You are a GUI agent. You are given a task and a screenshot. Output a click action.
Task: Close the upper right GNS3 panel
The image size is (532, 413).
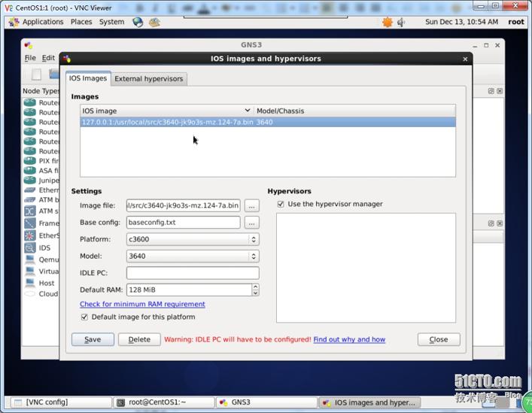(x=500, y=91)
